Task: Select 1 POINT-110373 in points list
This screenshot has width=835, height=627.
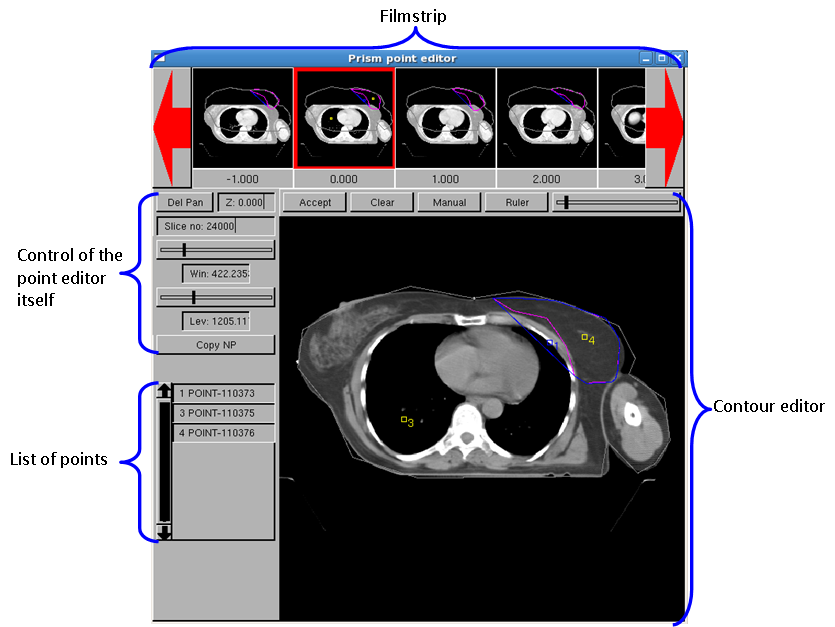Action: click(223, 394)
